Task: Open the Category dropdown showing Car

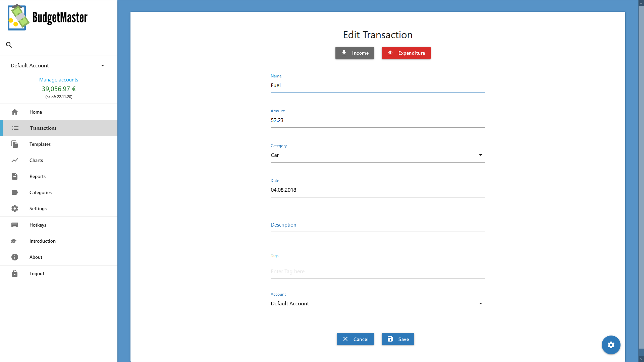Action: tap(378, 155)
